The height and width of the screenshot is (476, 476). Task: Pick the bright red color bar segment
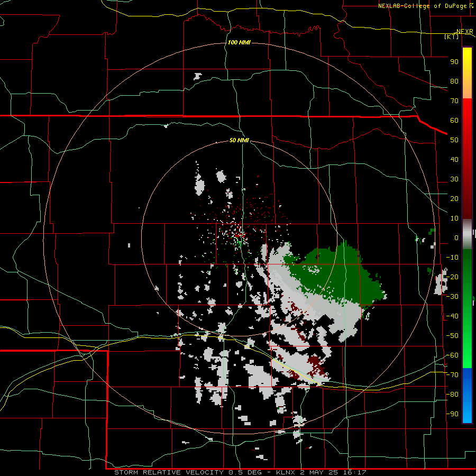(x=467, y=110)
